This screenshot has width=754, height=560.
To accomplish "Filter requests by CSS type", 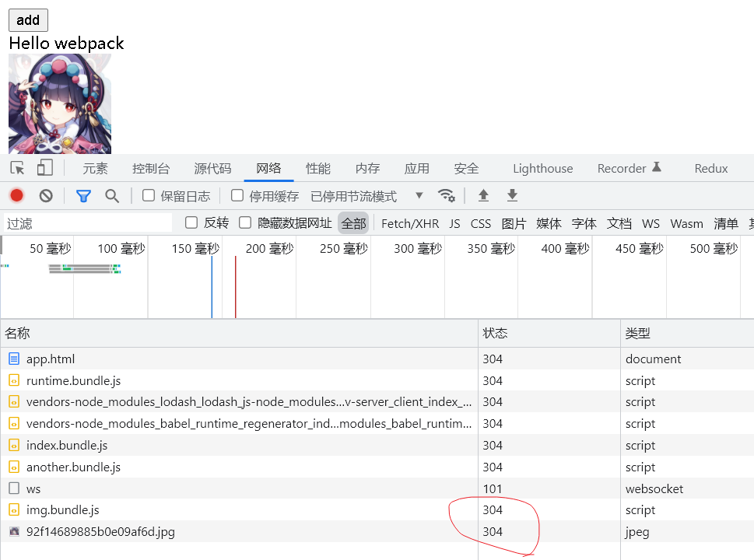I will point(481,223).
